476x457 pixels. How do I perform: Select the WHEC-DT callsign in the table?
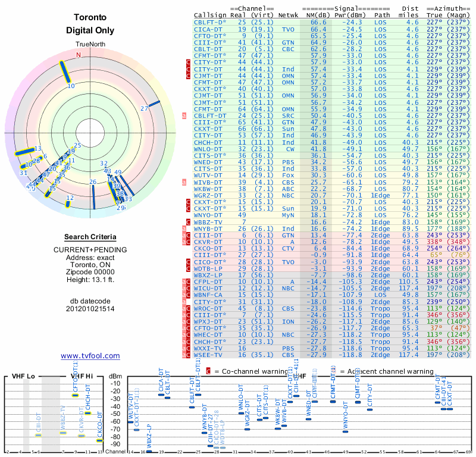[x=208, y=335]
